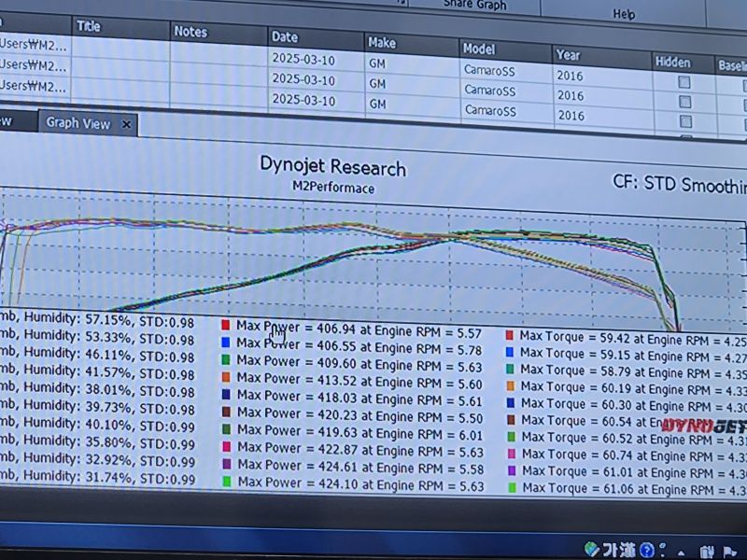Show hidden tray icons with the arrow

pyautogui.click(x=683, y=553)
